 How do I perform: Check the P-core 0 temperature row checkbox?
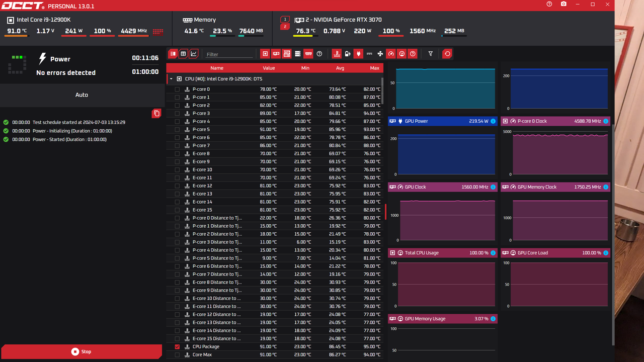(177, 89)
